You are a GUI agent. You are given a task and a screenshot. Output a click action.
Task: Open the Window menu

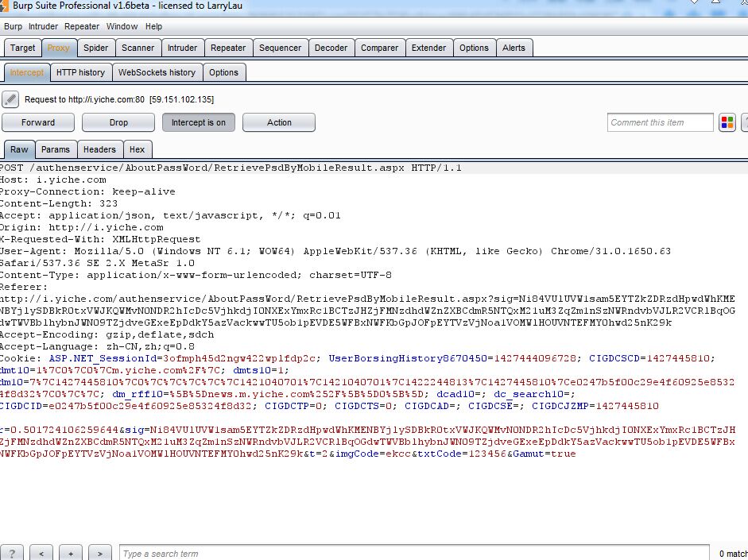[122, 27]
